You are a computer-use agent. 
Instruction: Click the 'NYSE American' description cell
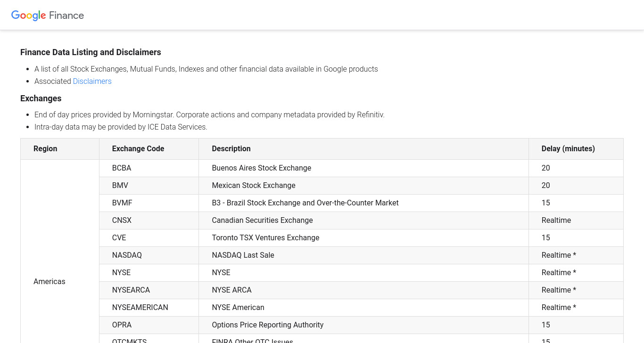[x=363, y=308]
